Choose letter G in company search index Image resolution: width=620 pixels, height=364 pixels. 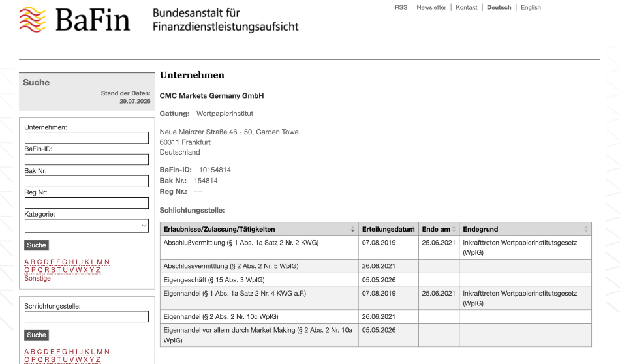[x=65, y=262]
